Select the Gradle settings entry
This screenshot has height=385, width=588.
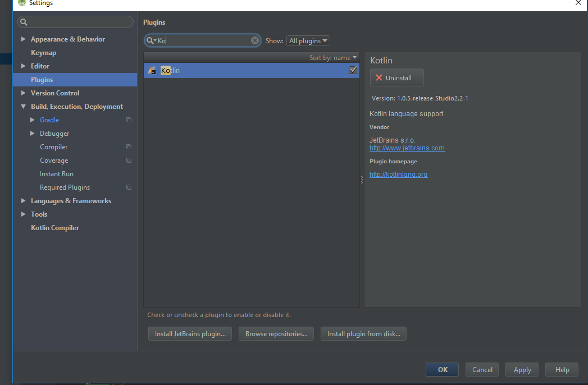pyautogui.click(x=49, y=120)
